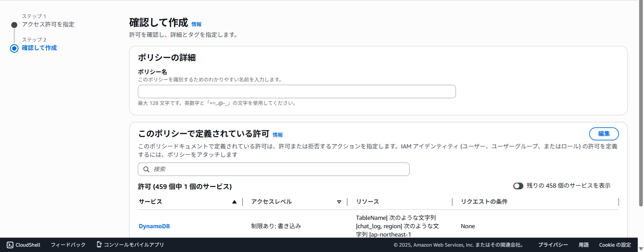Open 情報 link beside permissions heading
Screen dimensions: 644x252
(277, 135)
